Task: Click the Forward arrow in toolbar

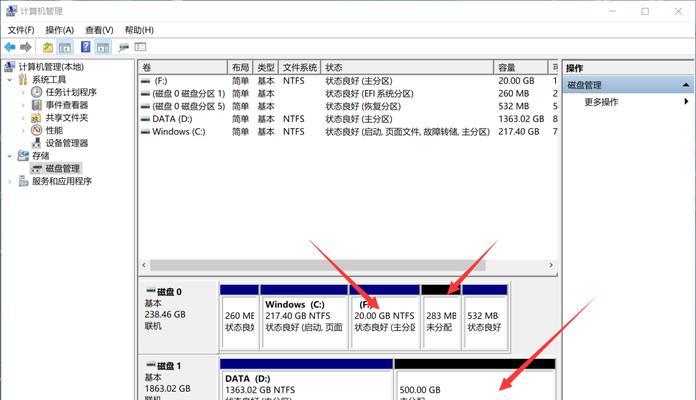Action: [x=25, y=47]
